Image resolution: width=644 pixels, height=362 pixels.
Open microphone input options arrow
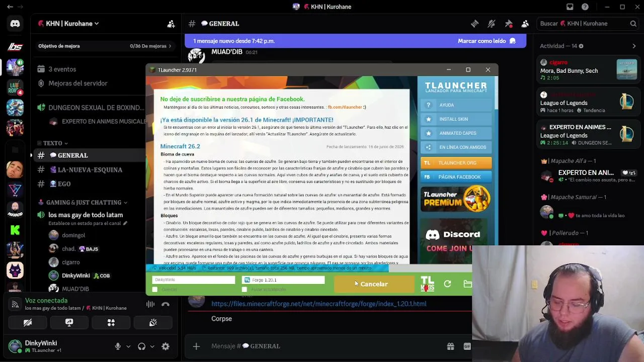[128, 346]
